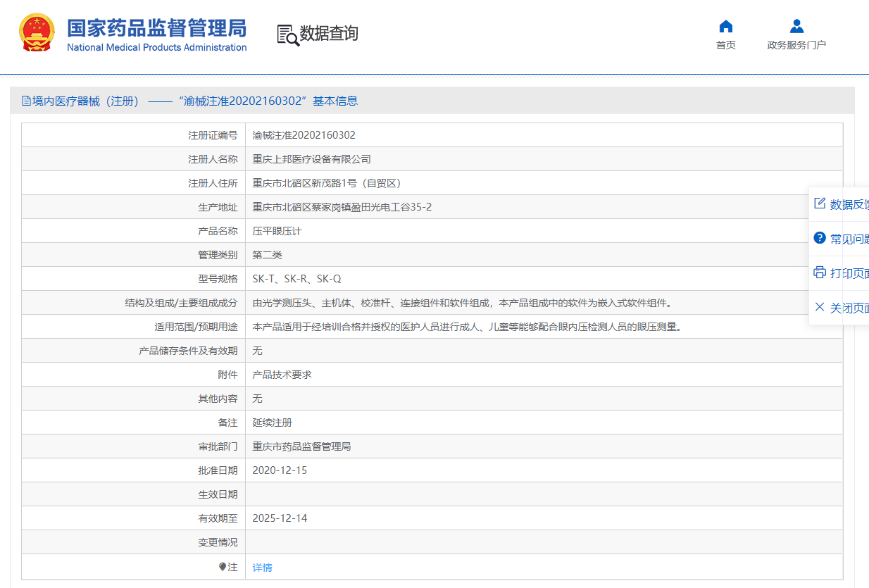This screenshot has width=869, height=588.
Task: Click the 审批部门 row label
Action: point(218,446)
